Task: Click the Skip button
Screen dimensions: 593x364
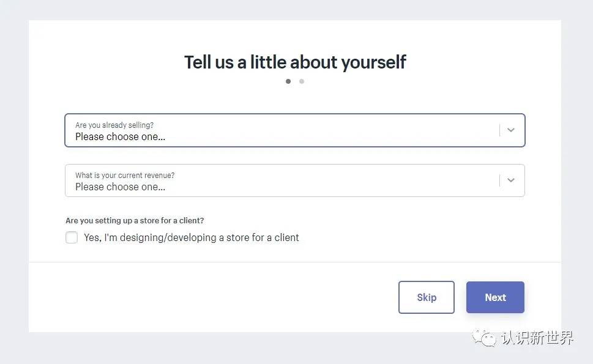Action: pos(427,297)
